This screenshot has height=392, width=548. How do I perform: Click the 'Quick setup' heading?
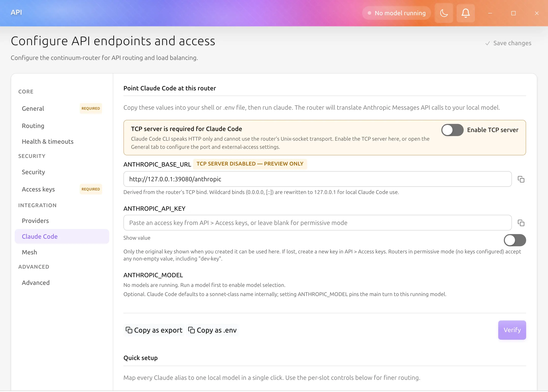click(140, 358)
